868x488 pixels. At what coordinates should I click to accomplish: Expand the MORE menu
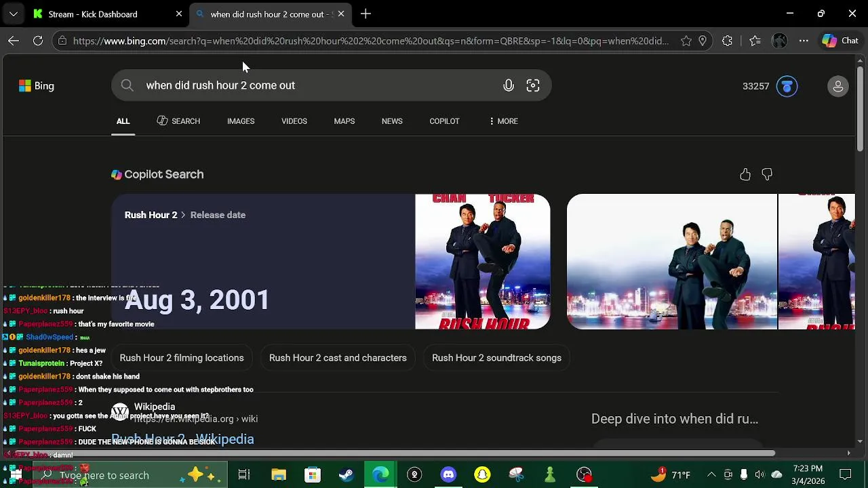click(503, 121)
